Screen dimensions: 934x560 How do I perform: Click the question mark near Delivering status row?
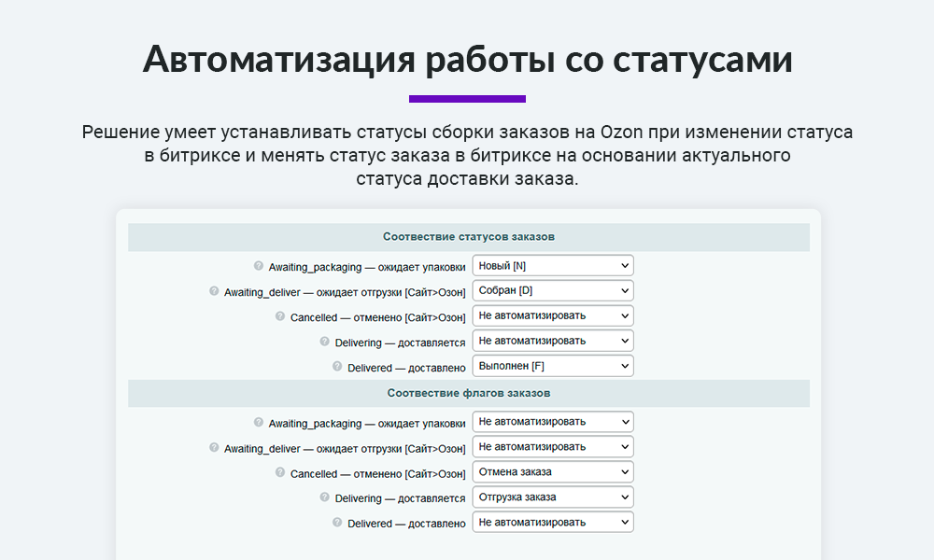[326, 341]
